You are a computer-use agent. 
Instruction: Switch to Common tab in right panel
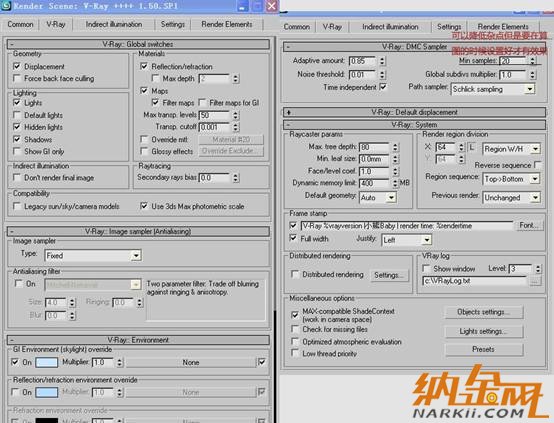pos(296,27)
